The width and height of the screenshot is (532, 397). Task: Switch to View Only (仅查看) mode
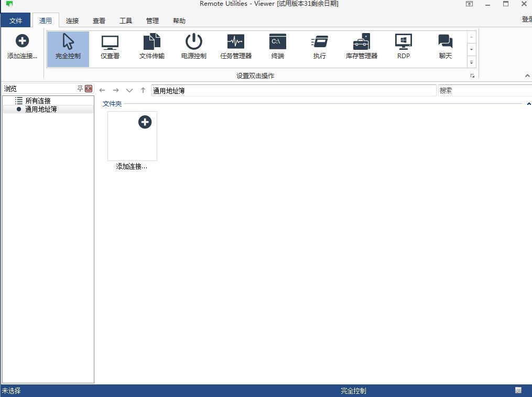110,47
